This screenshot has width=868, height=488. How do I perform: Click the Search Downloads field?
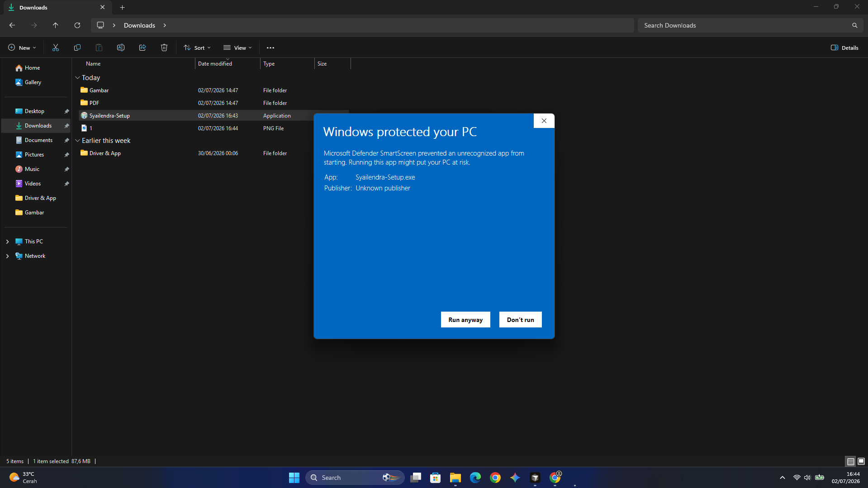coord(750,25)
